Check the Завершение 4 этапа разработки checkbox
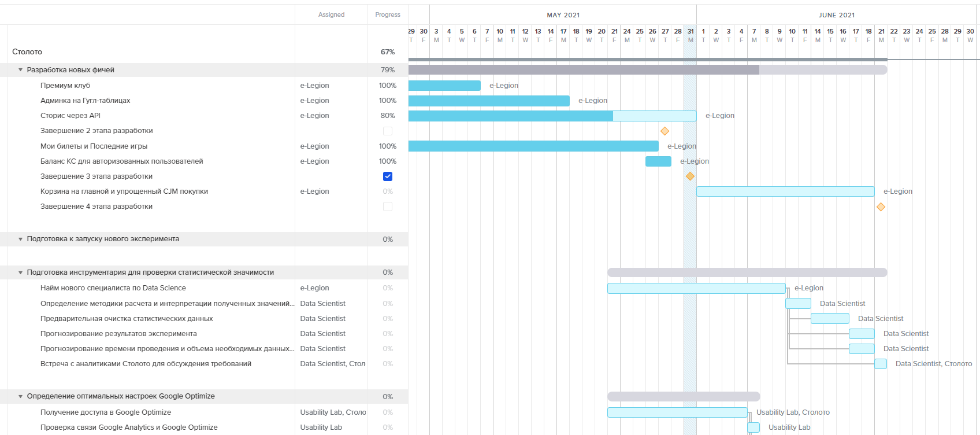Viewport: 980px width, 435px height. click(x=388, y=207)
